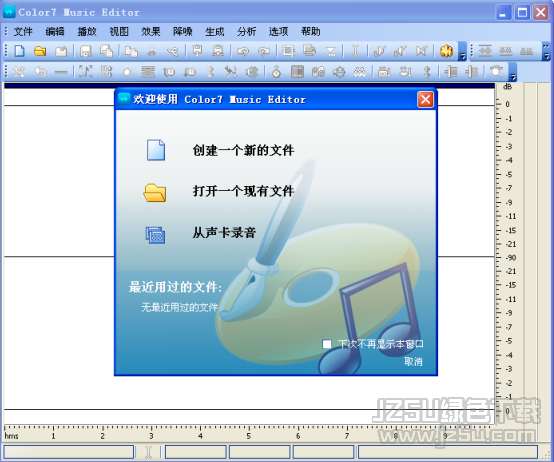Click the magnifier icon in second toolbar
554x462 pixels.
point(496,72)
